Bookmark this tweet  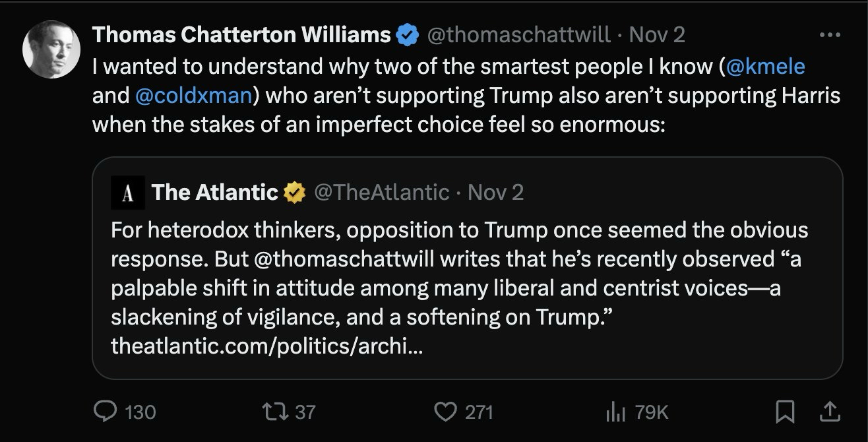785,412
